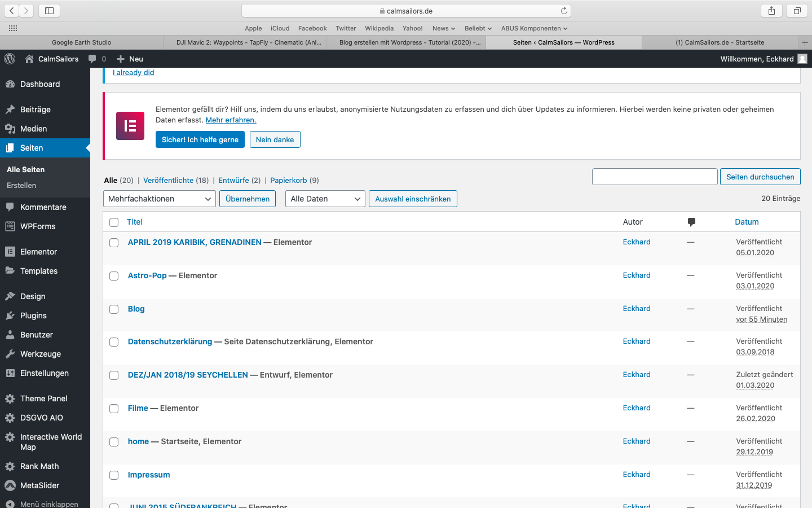Viewport: 812px width, 508px height.
Task: Click the Design brush icon
Action: pyautogui.click(x=10, y=296)
